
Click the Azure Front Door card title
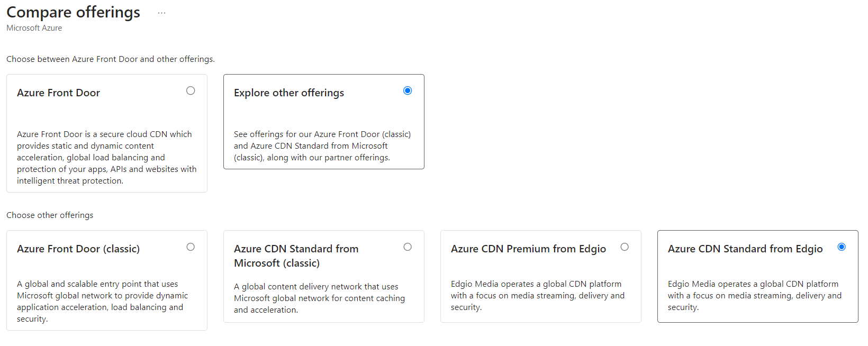(58, 93)
